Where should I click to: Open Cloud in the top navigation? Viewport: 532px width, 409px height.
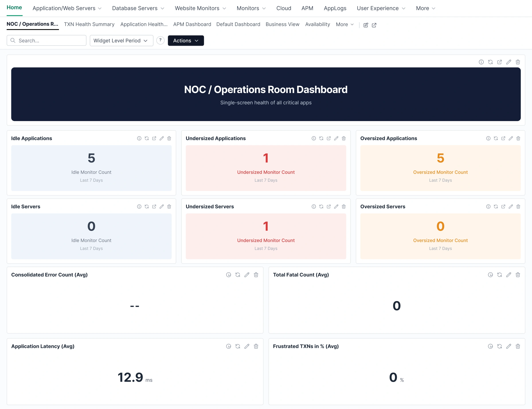point(284,8)
